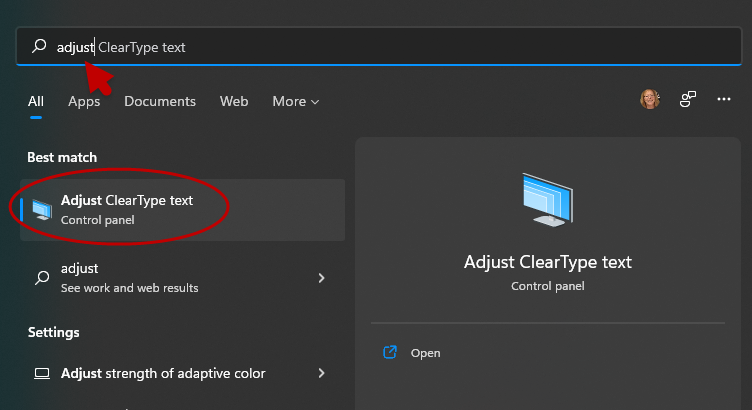Expand the adjust web results chevron
The width and height of the screenshot is (752, 410).
click(321, 278)
